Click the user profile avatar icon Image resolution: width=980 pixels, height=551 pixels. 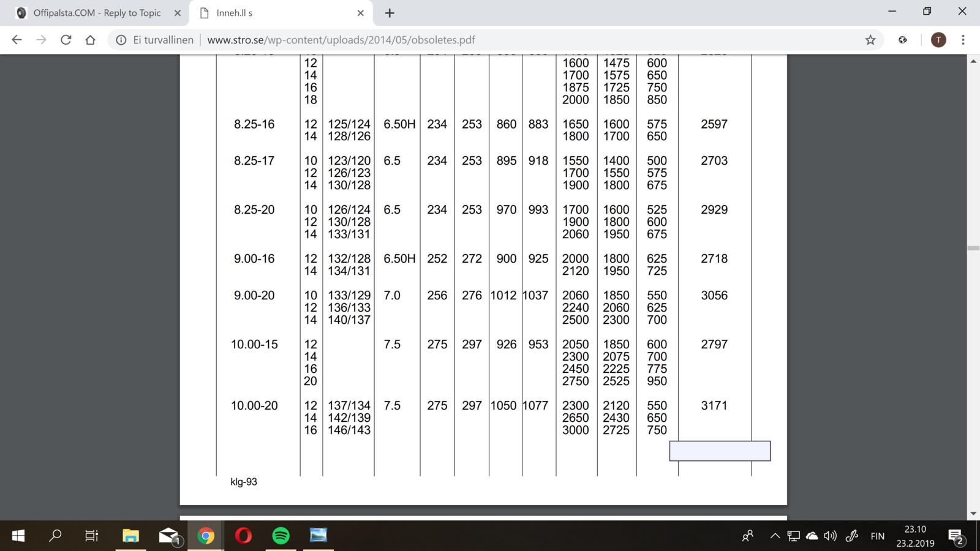(x=938, y=40)
